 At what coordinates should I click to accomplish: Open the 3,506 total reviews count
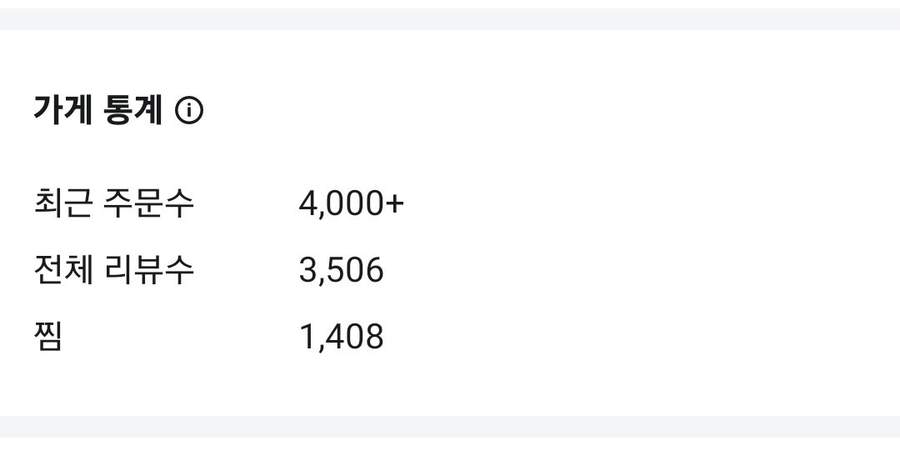tap(341, 270)
